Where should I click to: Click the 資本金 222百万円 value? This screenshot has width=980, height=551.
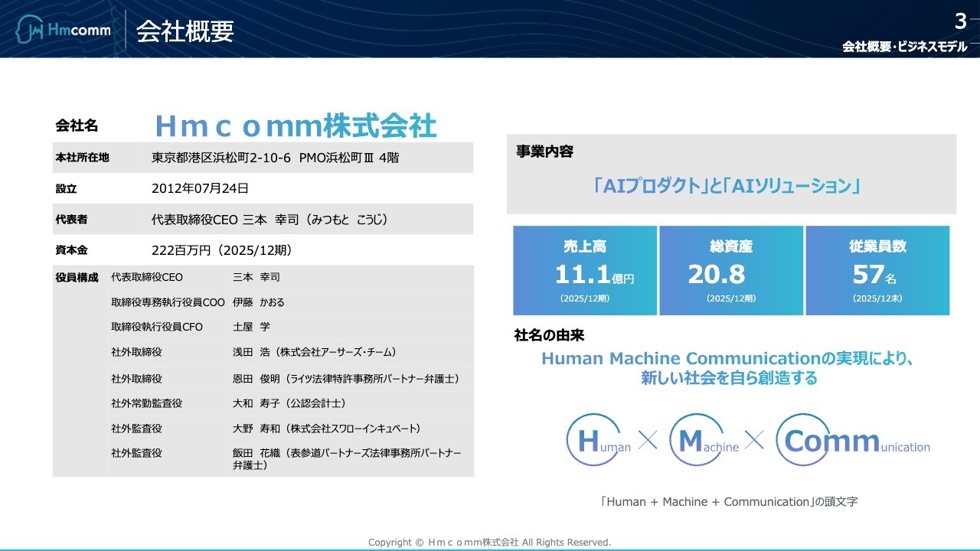pyautogui.click(x=222, y=250)
